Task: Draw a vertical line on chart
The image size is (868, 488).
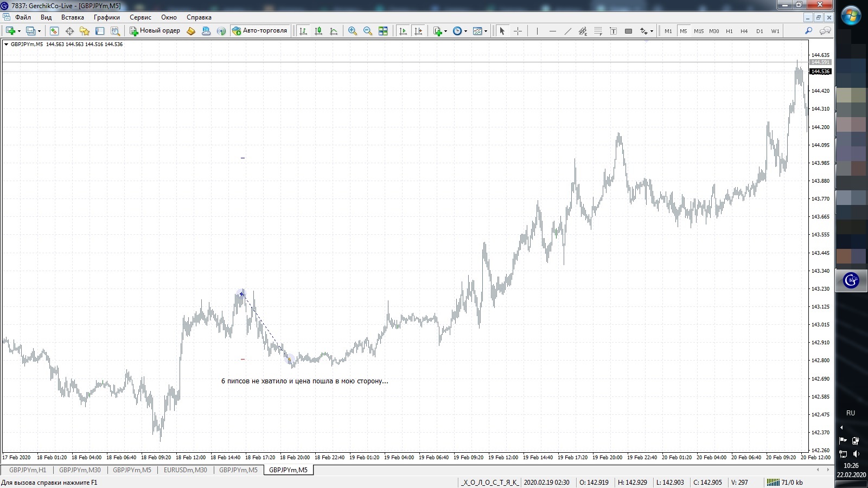Action: click(x=537, y=31)
